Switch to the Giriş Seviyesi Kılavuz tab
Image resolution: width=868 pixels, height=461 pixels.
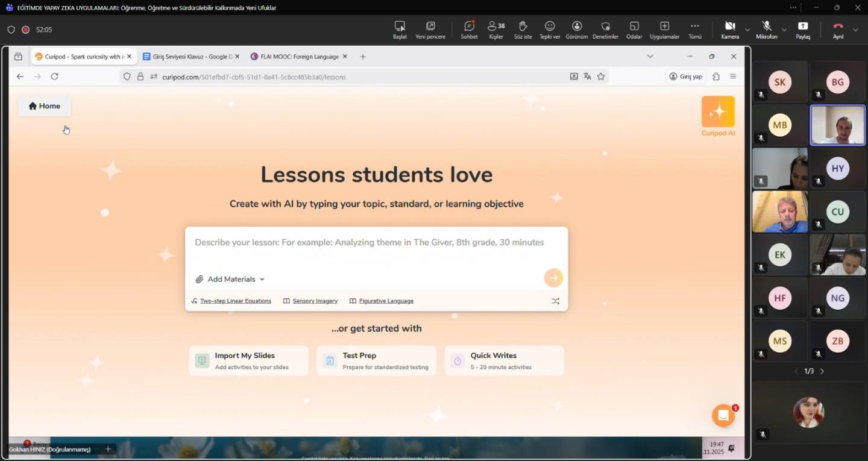(188, 57)
